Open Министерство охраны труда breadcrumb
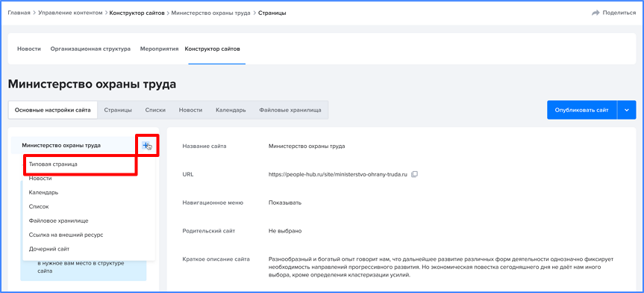The width and height of the screenshot is (644, 293). 210,13
